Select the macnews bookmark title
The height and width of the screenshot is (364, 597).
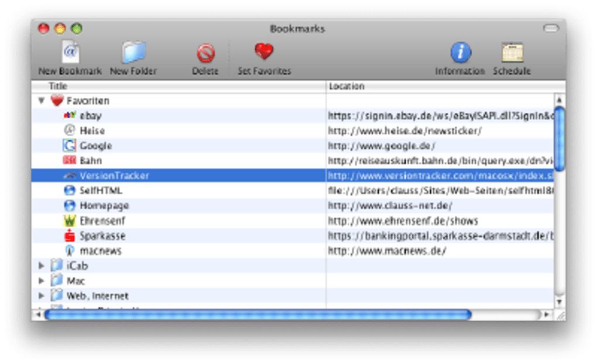pyautogui.click(x=101, y=251)
